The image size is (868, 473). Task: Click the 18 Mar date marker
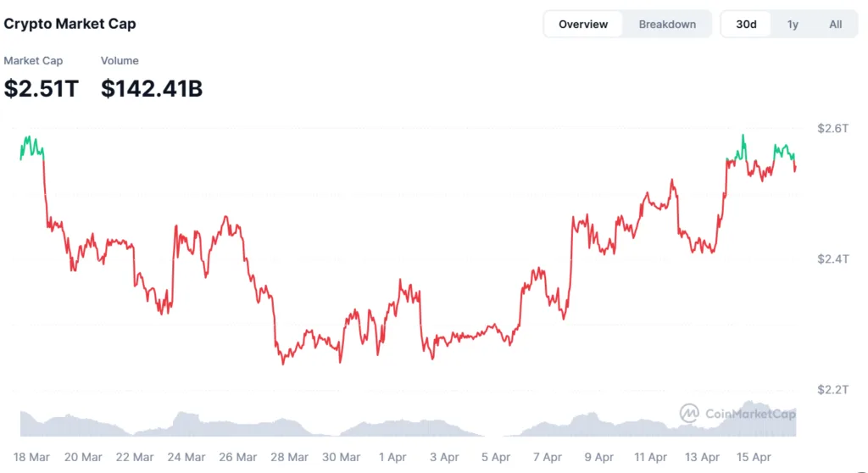(x=31, y=457)
